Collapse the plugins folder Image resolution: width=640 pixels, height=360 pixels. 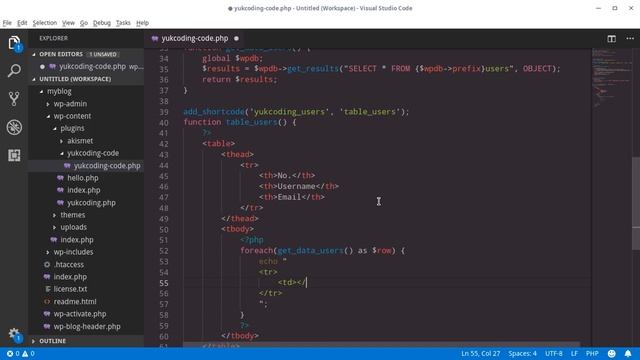click(x=55, y=129)
